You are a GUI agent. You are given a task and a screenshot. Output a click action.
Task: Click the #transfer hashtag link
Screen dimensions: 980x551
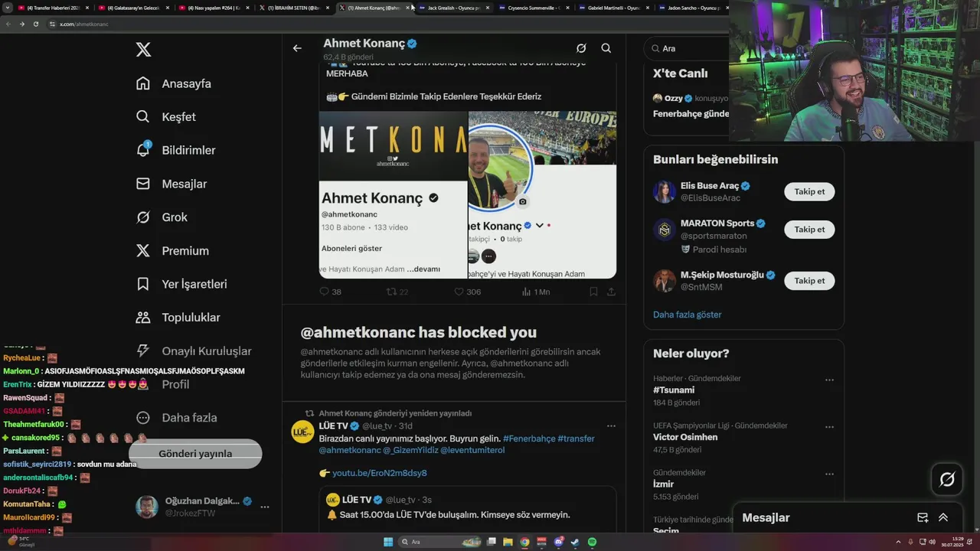[577, 439]
